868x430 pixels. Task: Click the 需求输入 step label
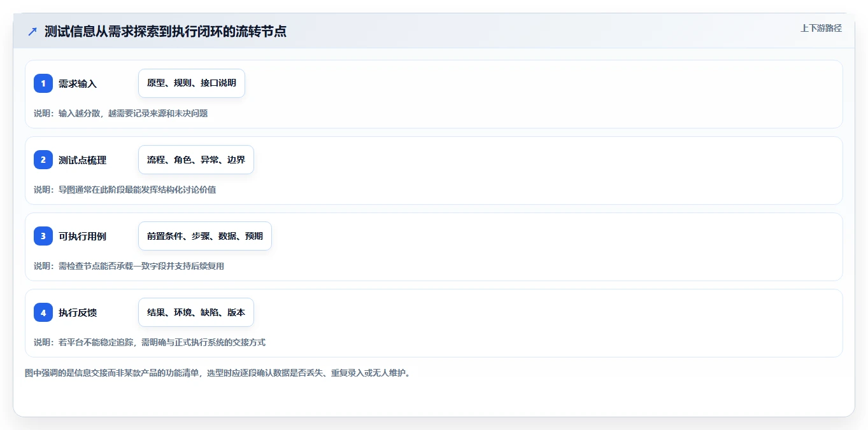(78, 83)
